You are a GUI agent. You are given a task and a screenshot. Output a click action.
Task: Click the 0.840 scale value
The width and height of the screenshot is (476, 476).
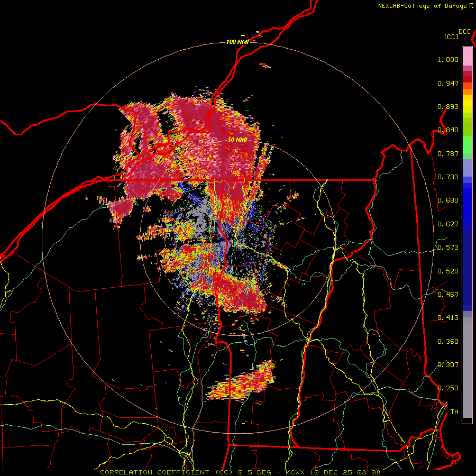[448, 130]
